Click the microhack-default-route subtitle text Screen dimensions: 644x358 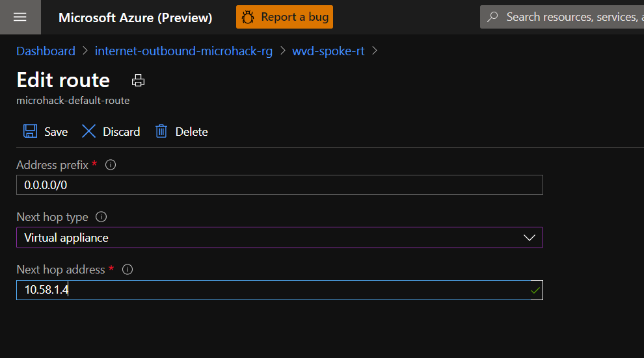click(73, 101)
